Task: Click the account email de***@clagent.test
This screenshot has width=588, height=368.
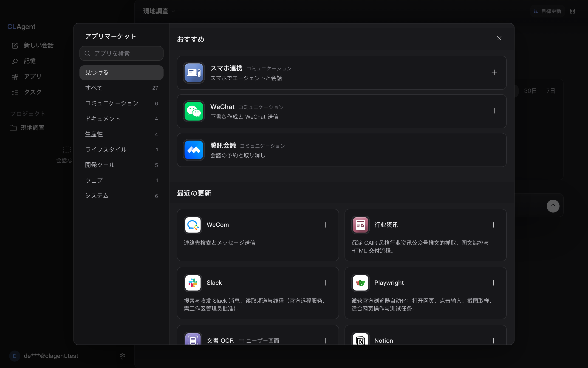Action: tap(51, 356)
